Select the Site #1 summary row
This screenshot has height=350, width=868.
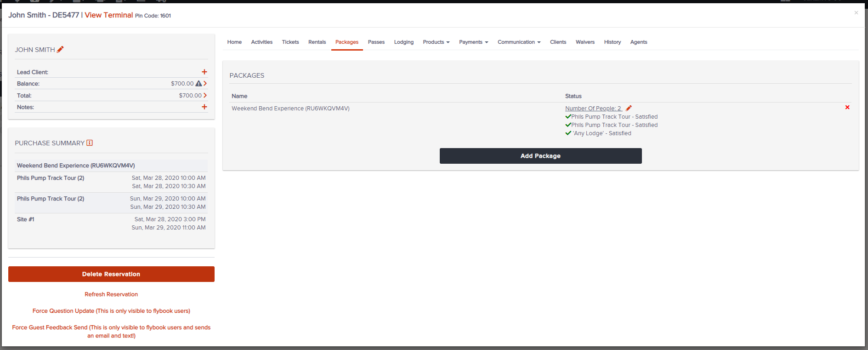111,224
